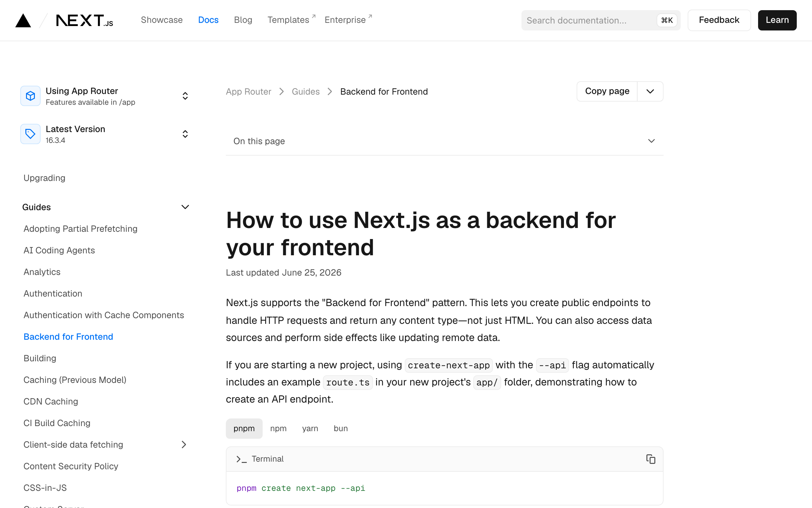Image resolution: width=812 pixels, height=508 pixels.
Task: Open CI Build Caching guide
Action: [57, 423]
